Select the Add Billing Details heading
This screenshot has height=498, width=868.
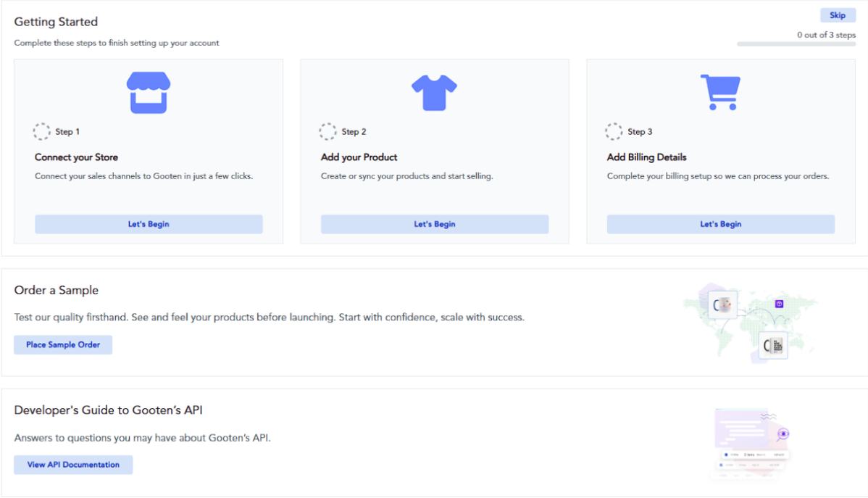click(646, 157)
